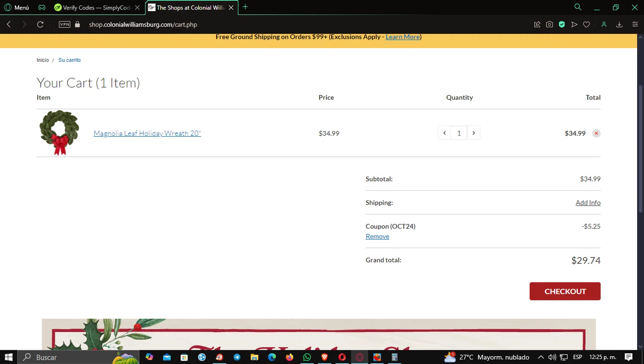Bookmark page with the heart icon
The height and width of the screenshot is (364, 644).
(586, 24)
